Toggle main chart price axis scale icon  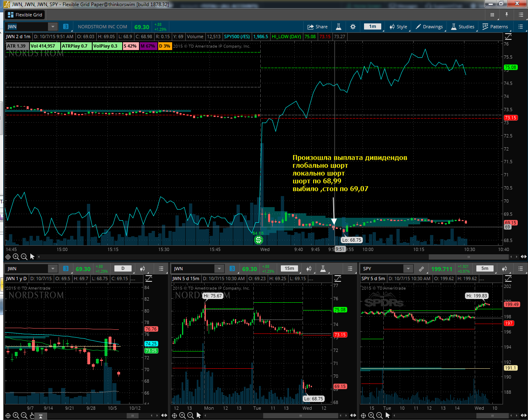(x=508, y=37)
